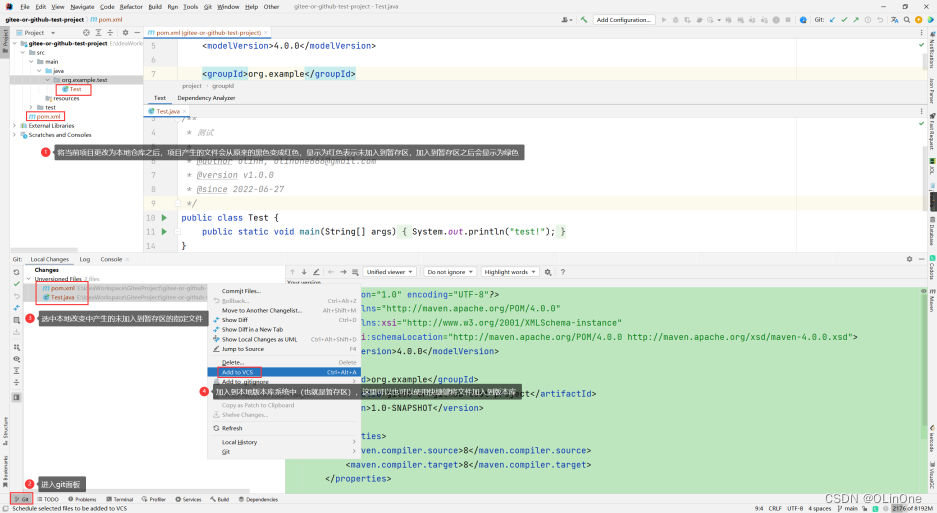Open the Do not ignore dropdown

(x=450, y=272)
